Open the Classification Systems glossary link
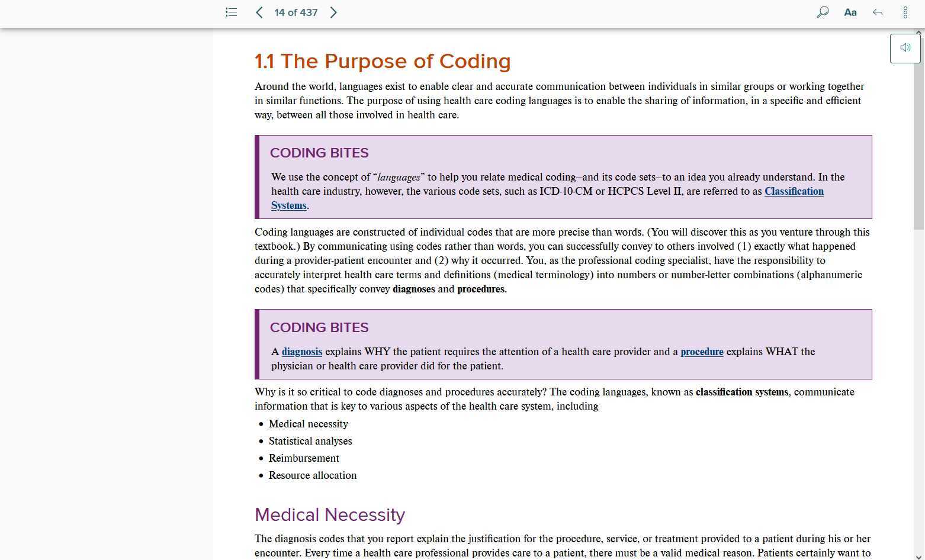 pos(794,191)
